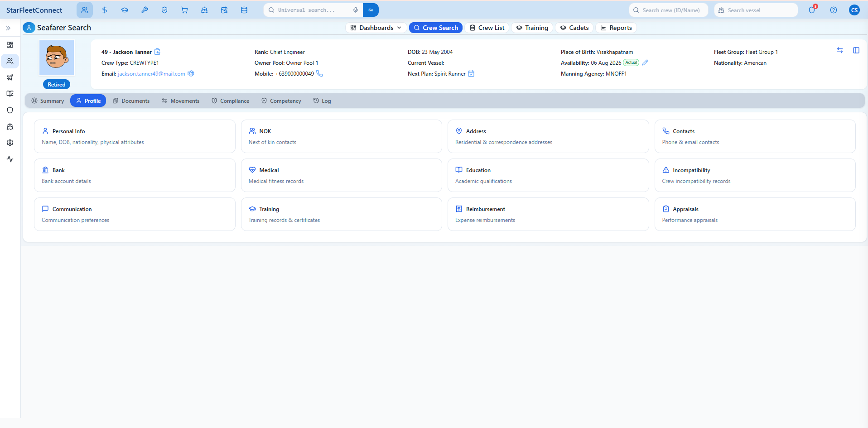Open the Communication preferences card
868x428 pixels.
135,214
